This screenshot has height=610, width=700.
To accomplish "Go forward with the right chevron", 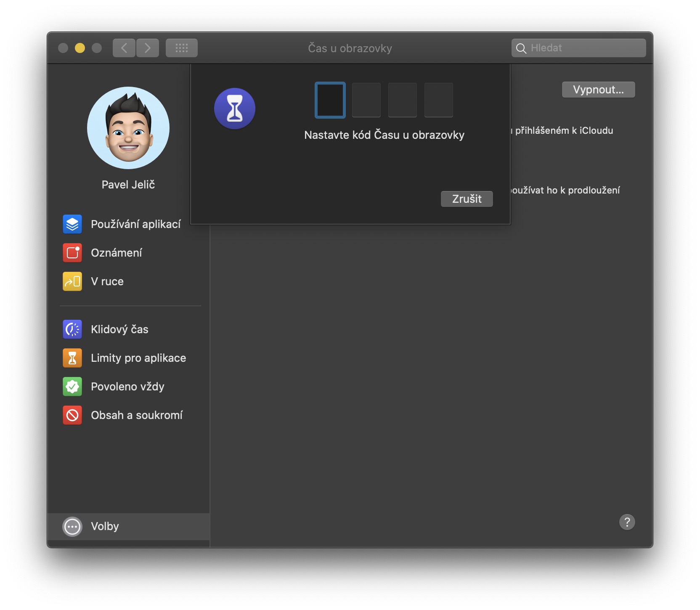I will 148,48.
